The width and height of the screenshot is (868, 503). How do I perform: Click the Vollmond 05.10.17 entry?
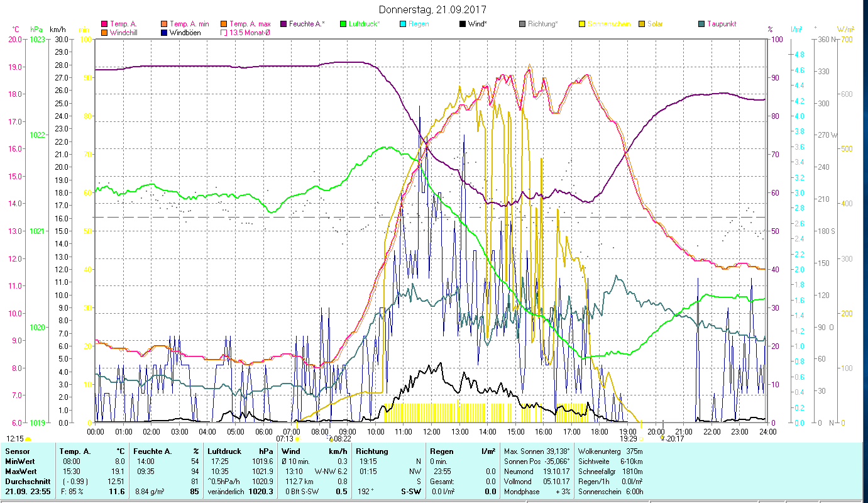pos(537,481)
